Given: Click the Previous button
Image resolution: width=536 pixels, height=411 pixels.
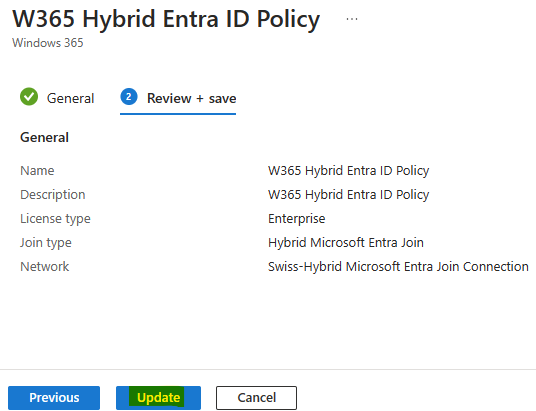Looking at the screenshot, I should pos(54,398).
